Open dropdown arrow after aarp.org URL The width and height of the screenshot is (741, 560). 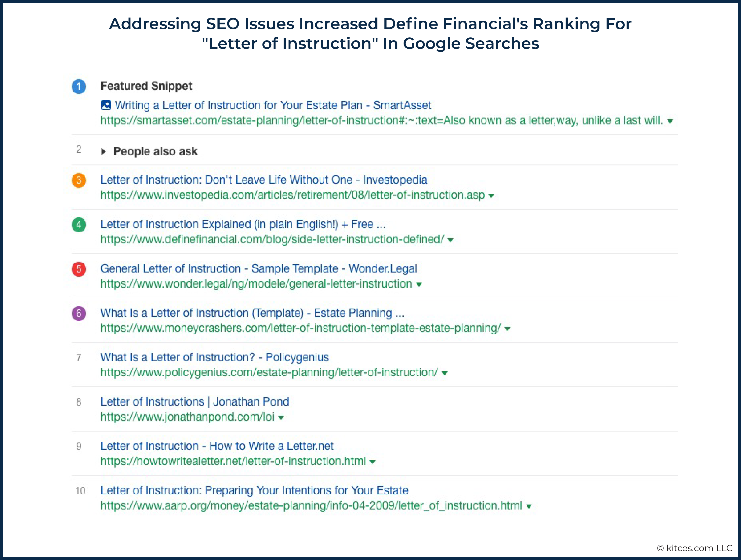[x=529, y=506]
